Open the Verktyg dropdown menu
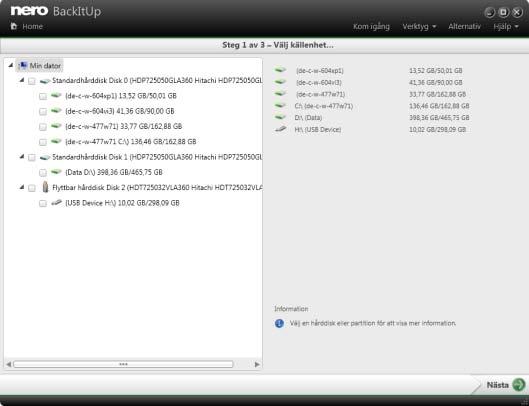The height and width of the screenshot is (406, 529). coord(419,26)
